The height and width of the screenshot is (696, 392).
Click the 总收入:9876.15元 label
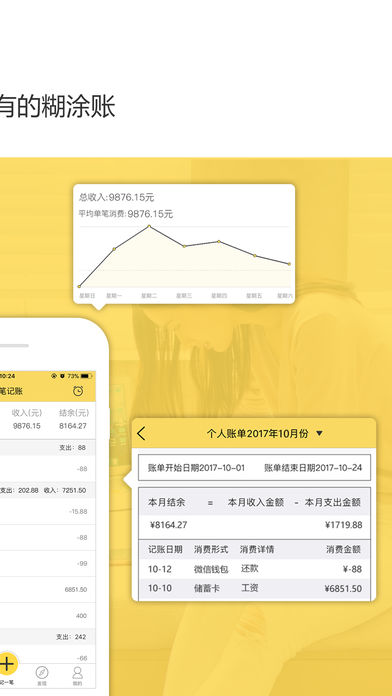click(116, 197)
